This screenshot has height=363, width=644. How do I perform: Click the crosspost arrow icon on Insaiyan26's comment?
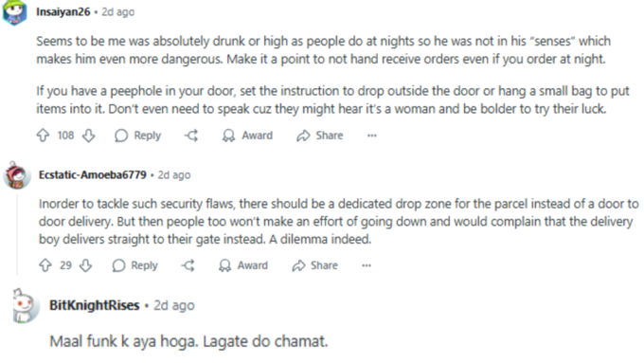point(191,136)
